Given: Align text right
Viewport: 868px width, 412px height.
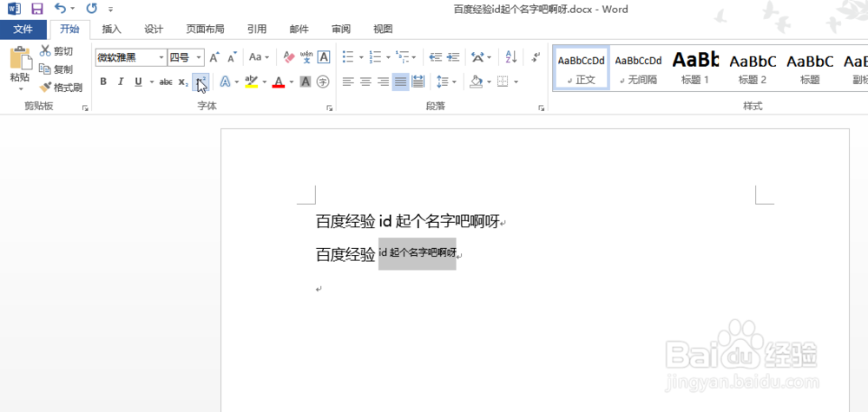Looking at the screenshot, I should tap(383, 82).
